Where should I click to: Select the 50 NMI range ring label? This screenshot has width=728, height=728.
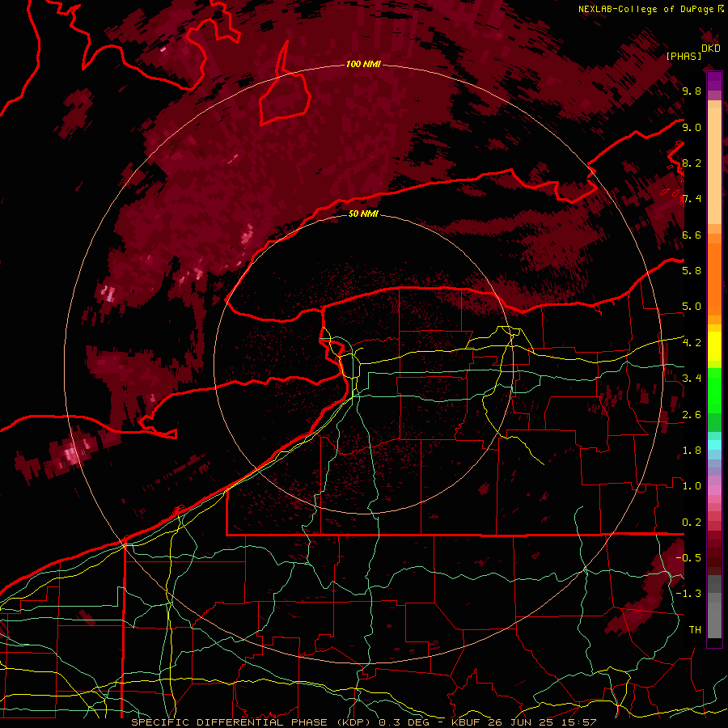[363, 214]
